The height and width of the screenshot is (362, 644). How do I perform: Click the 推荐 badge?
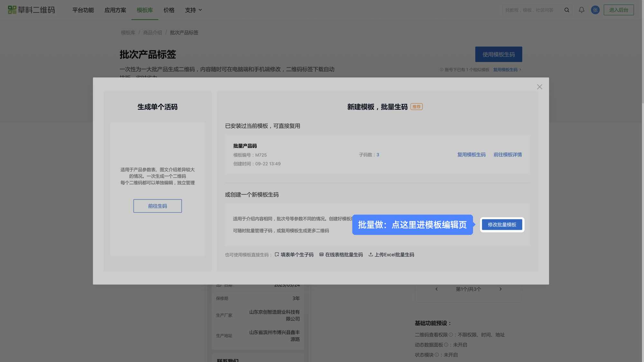click(416, 107)
